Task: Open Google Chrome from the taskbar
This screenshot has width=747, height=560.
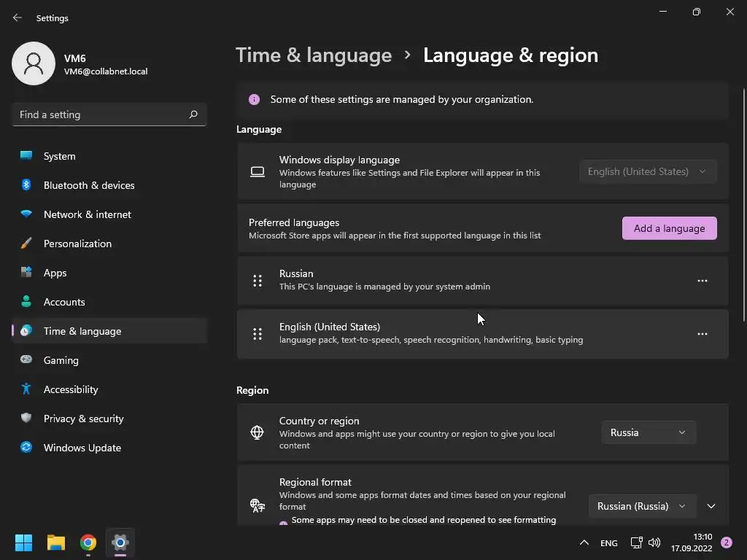Action: pos(88,542)
